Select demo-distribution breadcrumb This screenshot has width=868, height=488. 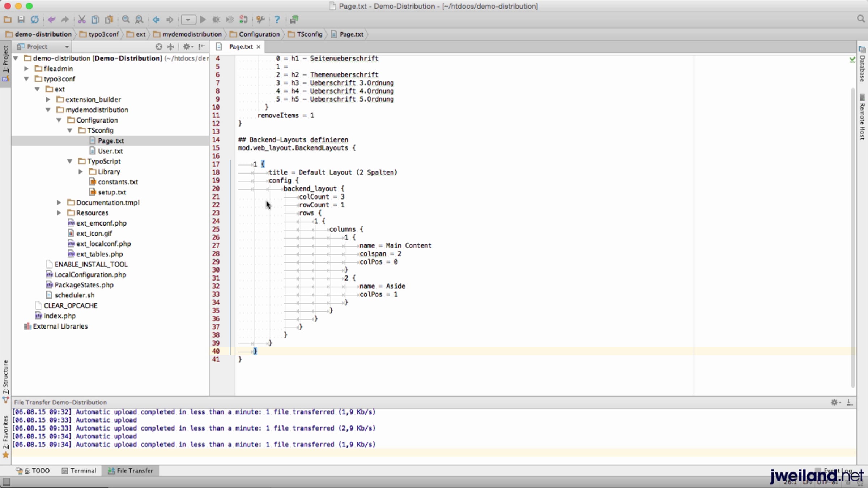[x=39, y=34]
